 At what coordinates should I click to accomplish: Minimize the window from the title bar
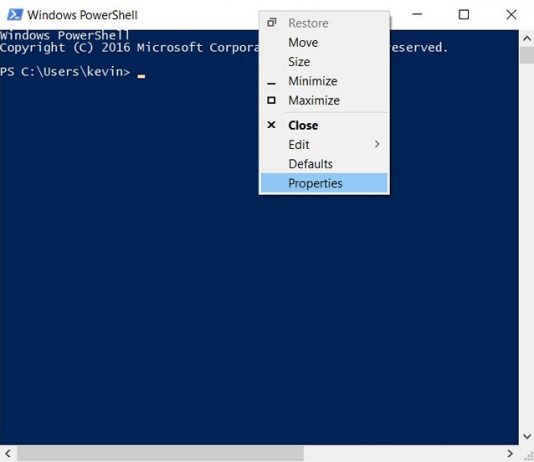pyautogui.click(x=417, y=14)
